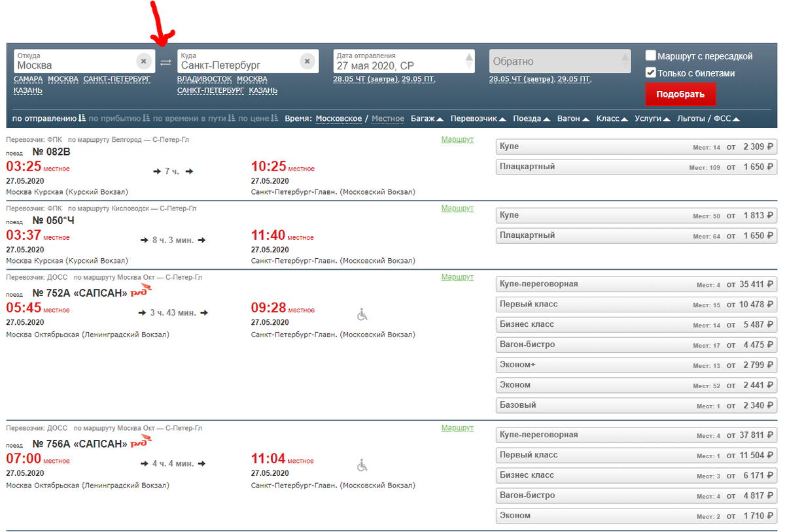Pick САМАРА suggestion under Откуда
The image size is (785, 532).
[x=28, y=79]
